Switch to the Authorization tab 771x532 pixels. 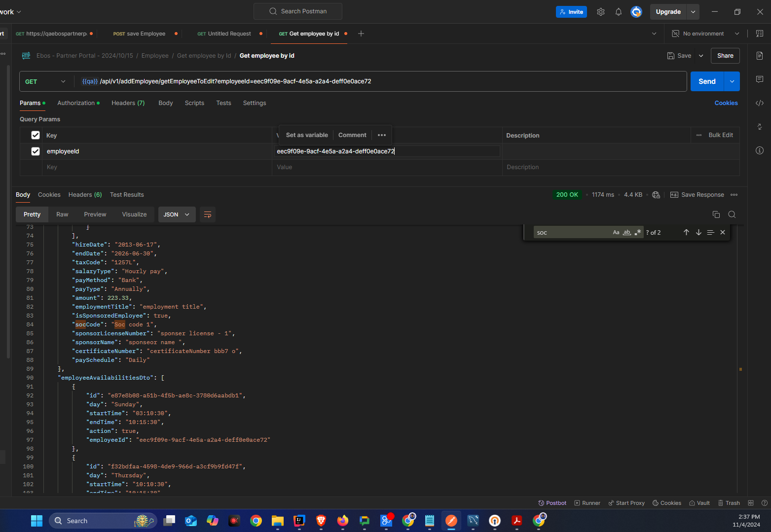(78, 103)
